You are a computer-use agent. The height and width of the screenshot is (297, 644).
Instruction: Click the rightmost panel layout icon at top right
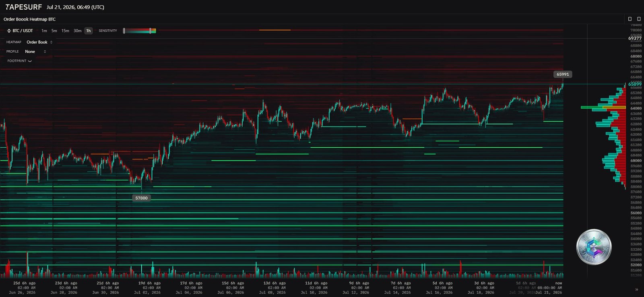click(639, 19)
